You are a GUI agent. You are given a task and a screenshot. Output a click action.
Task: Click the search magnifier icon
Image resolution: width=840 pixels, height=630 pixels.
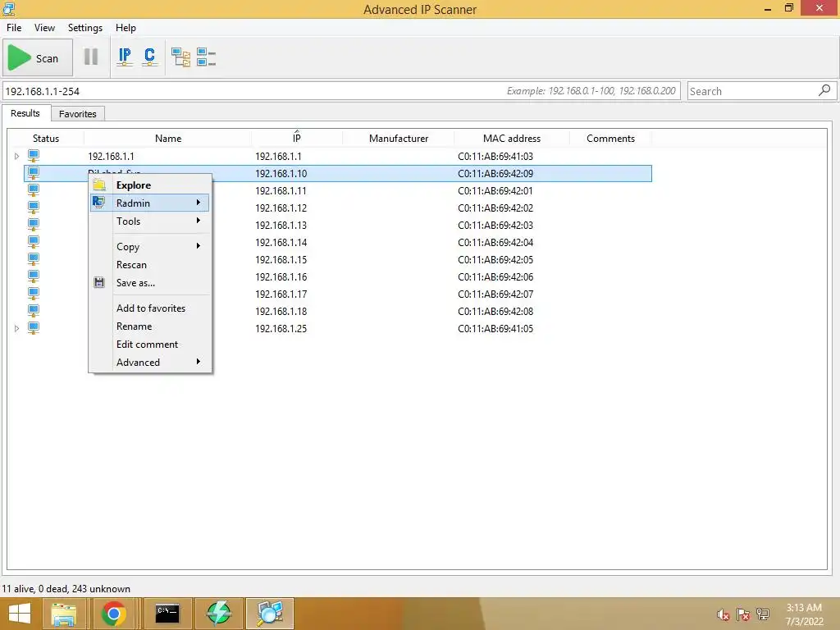(x=824, y=90)
